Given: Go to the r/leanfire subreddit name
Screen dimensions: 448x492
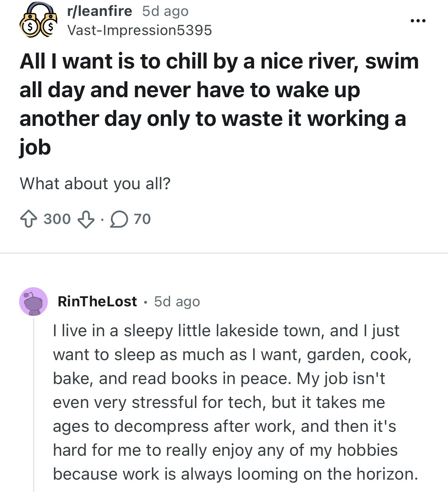Looking at the screenshot, I should coord(100,11).
